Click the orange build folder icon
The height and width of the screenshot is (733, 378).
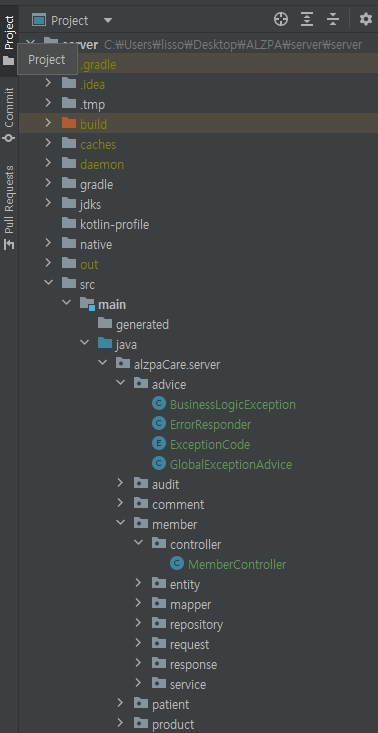[69, 123]
